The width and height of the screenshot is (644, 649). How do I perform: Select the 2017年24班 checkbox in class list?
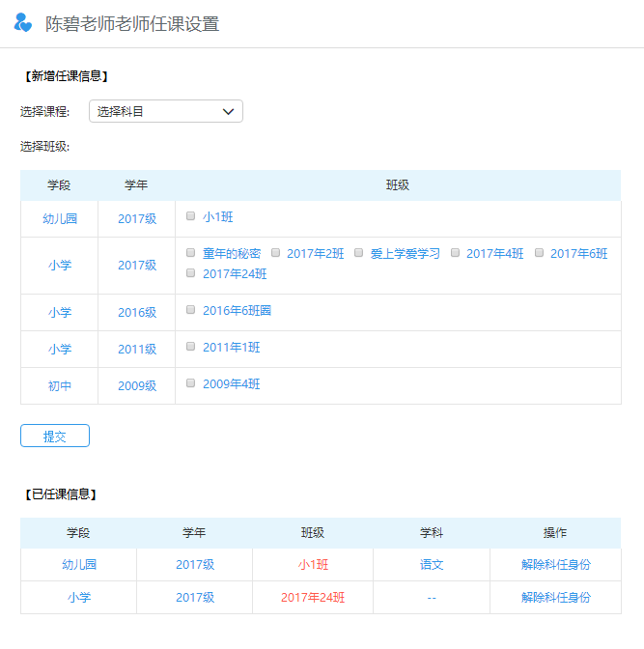click(191, 273)
